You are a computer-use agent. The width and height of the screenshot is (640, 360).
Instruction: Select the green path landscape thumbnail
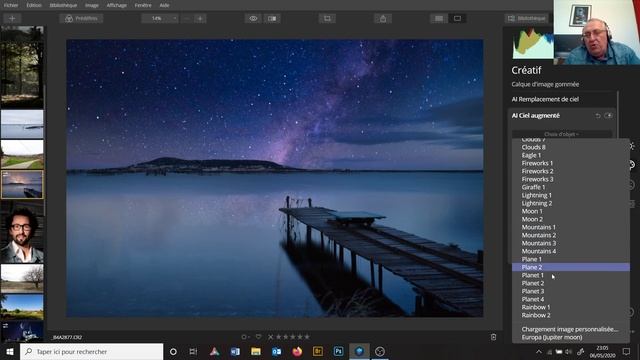(22, 154)
